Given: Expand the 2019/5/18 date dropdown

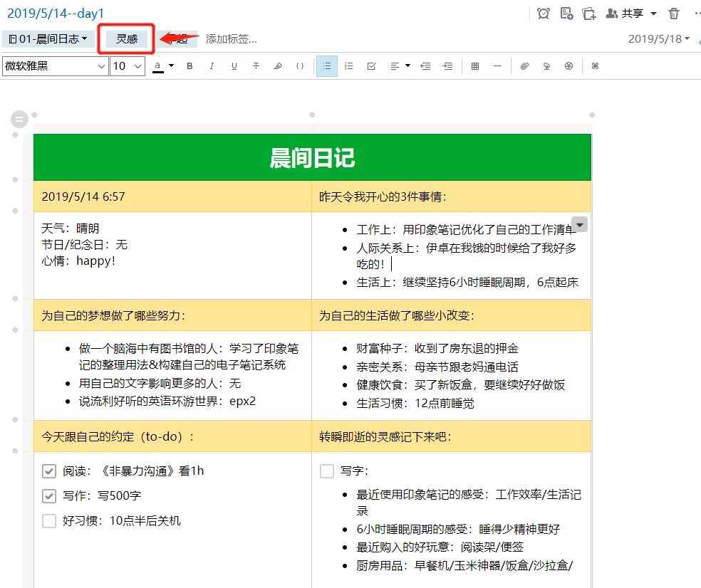Looking at the screenshot, I should [x=658, y=38].
